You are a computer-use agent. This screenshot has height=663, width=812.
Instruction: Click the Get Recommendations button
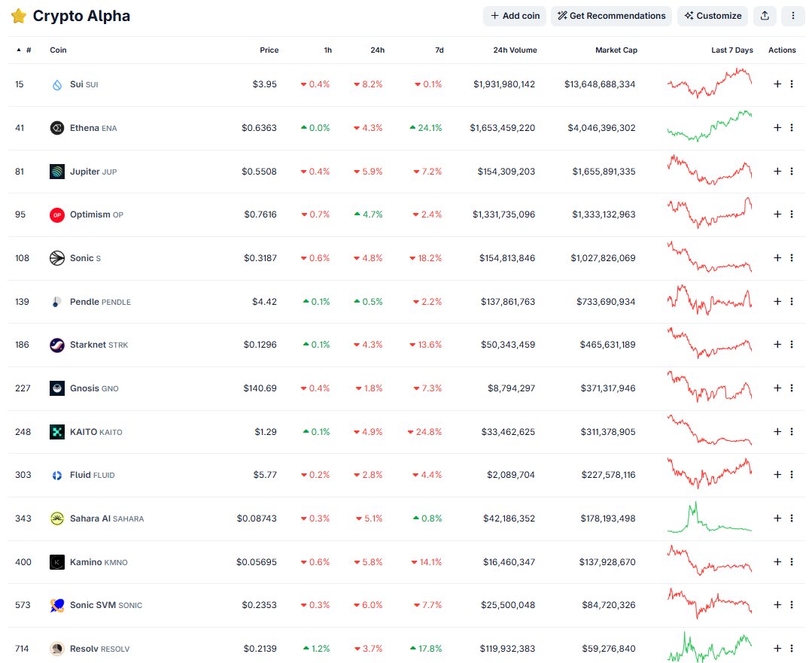click(611, 16)
